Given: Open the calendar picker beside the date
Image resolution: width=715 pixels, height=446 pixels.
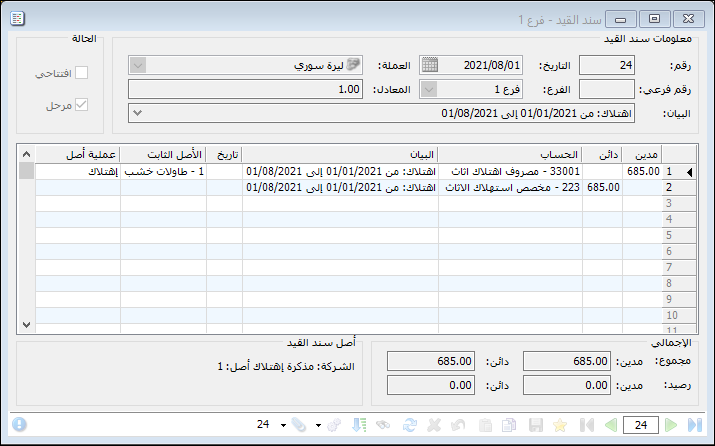Looking at the screenshot, I should click(x=429, y=65).
